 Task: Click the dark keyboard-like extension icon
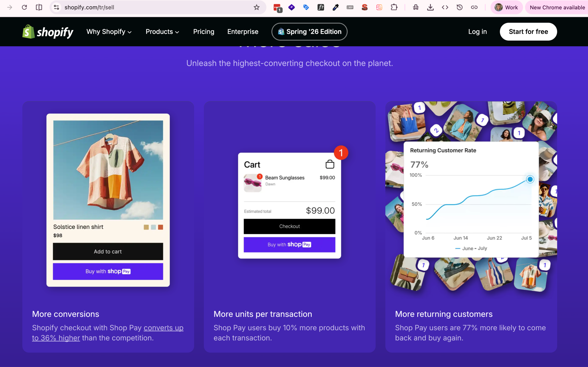pyautogui.click(x=350, y=7)
